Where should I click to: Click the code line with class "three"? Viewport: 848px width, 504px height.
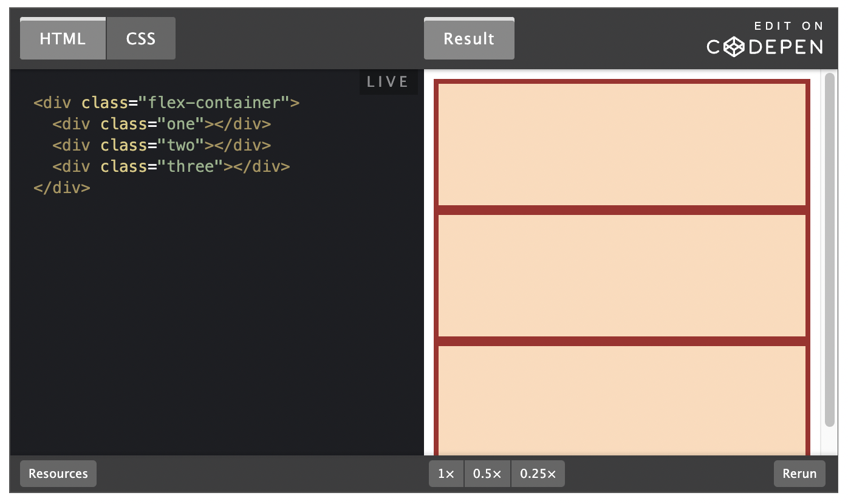click(x=171, y=166)
